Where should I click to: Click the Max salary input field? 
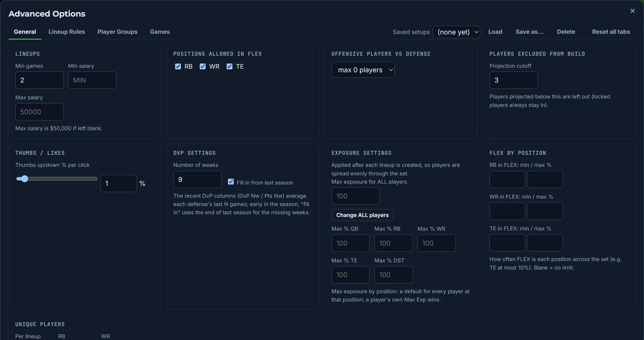pyautogui.click(x=39, y=112)
